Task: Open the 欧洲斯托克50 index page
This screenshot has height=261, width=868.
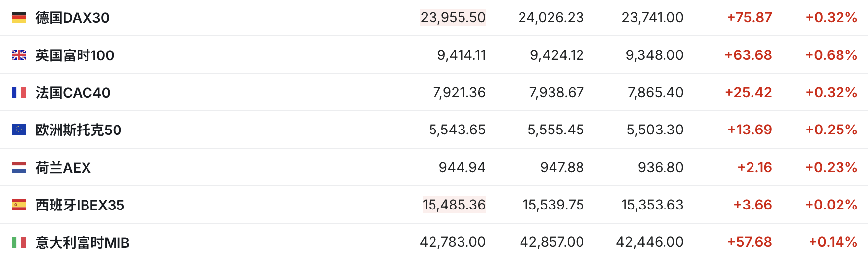Action: [78, 130]
